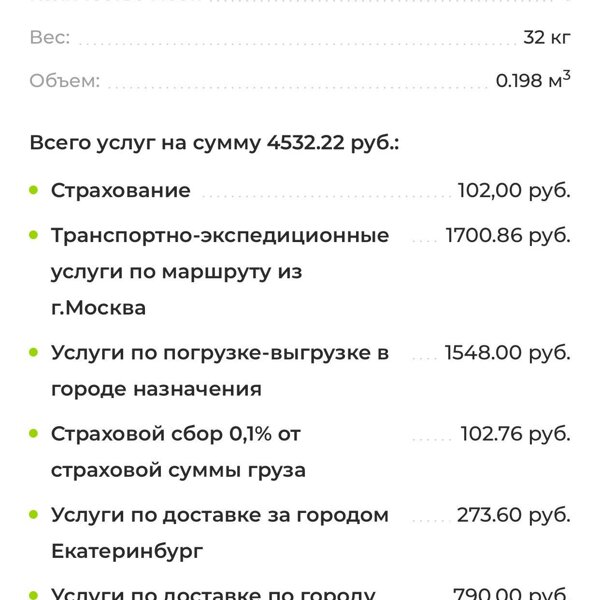Select the 102,00 руб. insurance price
The image size is (600, 600).
click(514, 190)
